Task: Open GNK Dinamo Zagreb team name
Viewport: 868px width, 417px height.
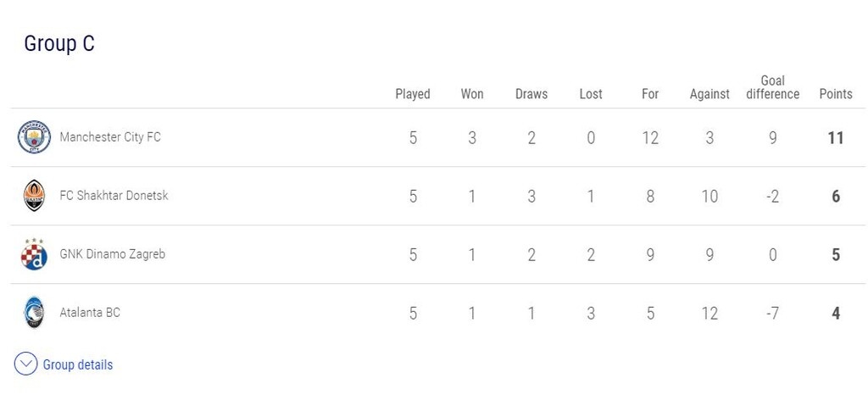Action: point(112,254)
